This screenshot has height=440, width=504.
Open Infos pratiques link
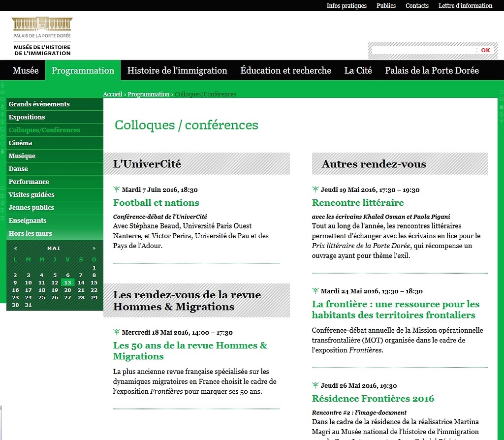point(346,5)
